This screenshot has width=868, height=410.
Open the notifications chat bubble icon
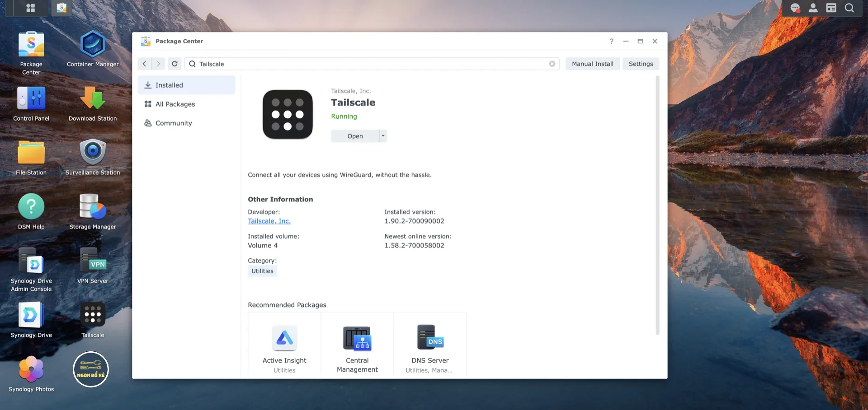pyautogui.click(x=795, y=8)
